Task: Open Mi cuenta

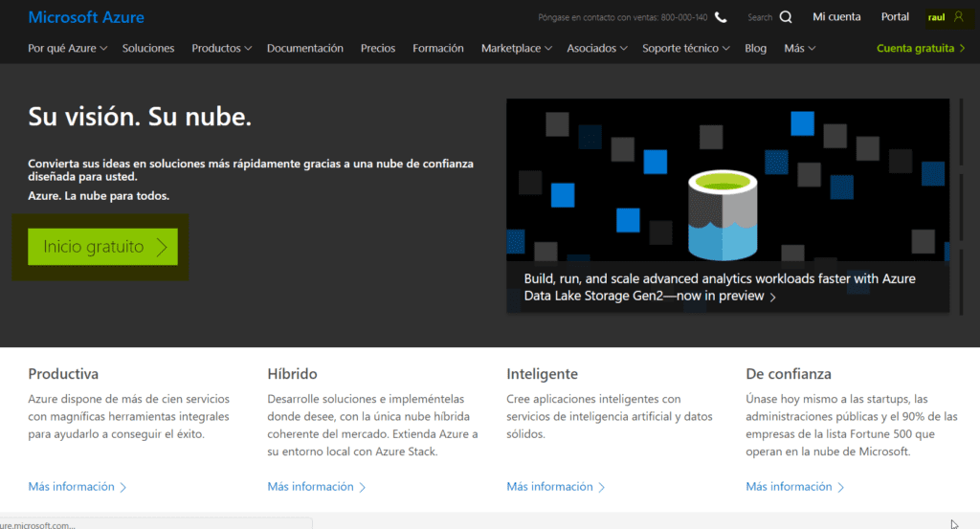Action: tap(836, 17)
